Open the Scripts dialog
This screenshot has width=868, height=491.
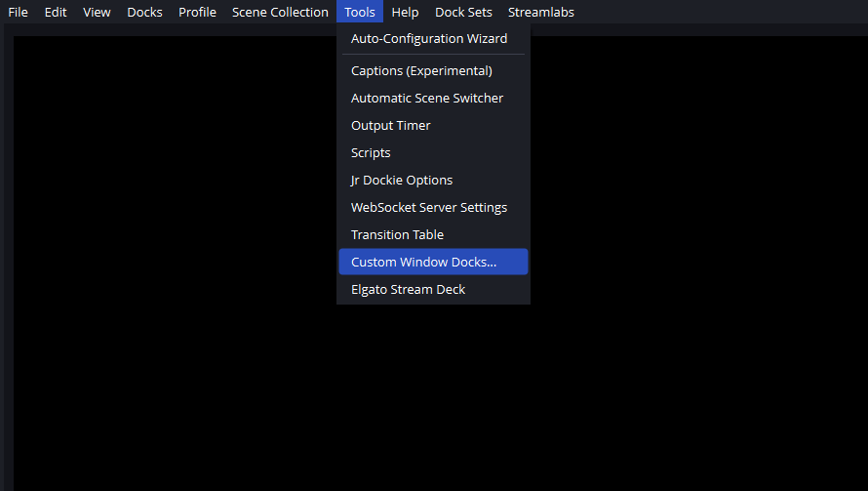pyautogui.click(x=371, y=153)
